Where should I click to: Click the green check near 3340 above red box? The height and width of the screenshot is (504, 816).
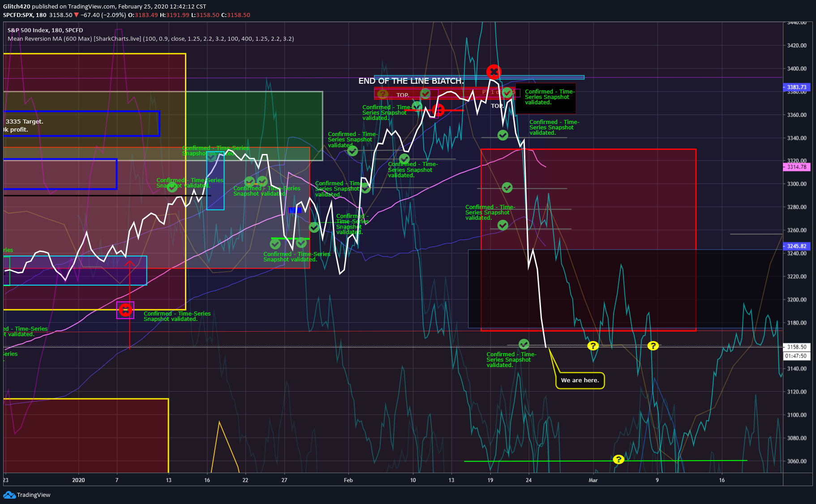503,135
